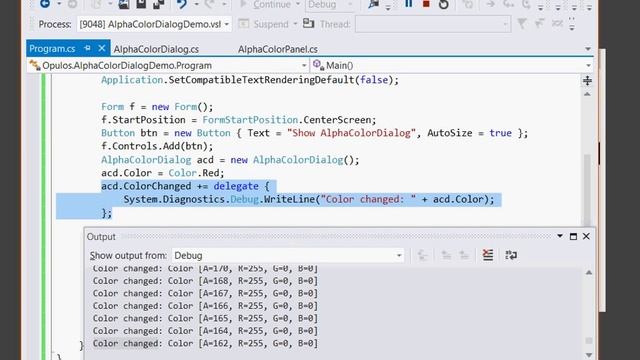This screenshot has width=640, height=360.
Task: Click the Clear All output icon
Action: pyautogui.click(x=488, y=255)
